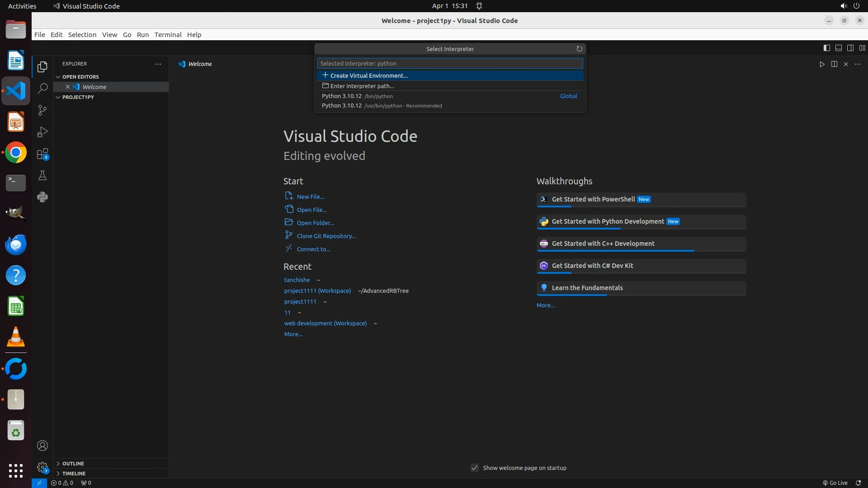Click the Selected Interpreter input field
Screen dimensions: 868x488
click(449, 63)
